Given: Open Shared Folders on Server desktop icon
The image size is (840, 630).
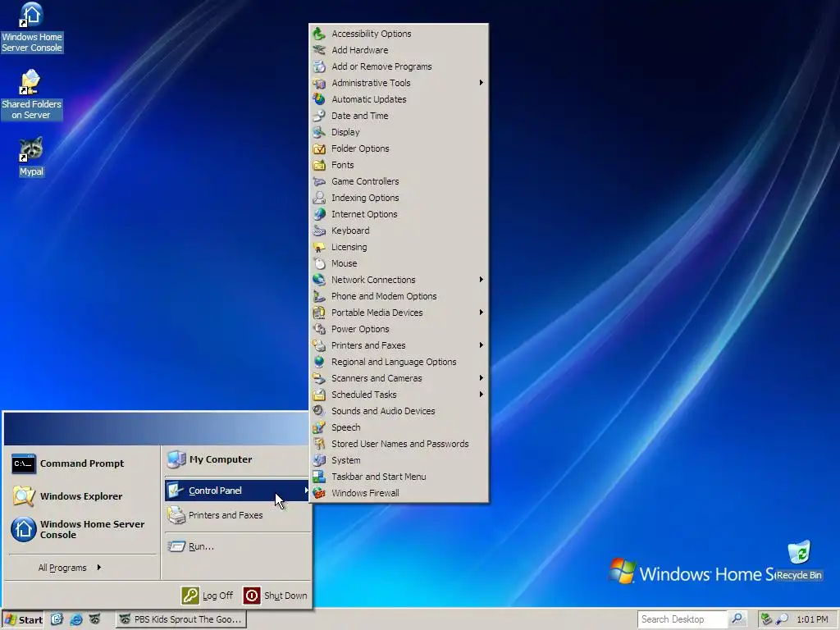Looking at the screenshot, I should pos(31,95).
